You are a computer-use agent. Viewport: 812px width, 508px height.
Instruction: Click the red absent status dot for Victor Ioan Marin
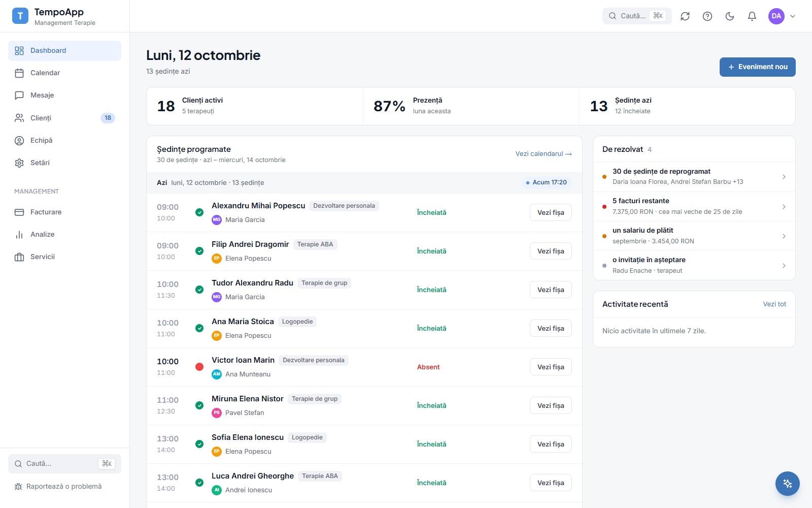tap(199, 367)
